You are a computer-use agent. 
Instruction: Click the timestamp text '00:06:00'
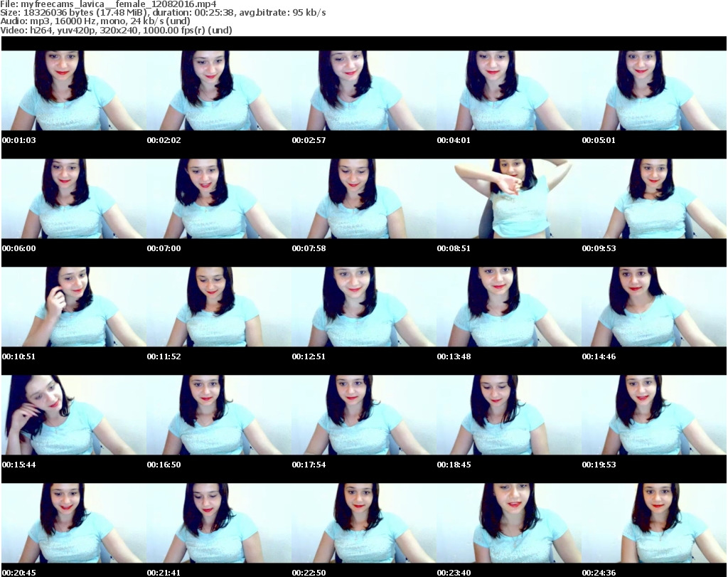(18, 248)
